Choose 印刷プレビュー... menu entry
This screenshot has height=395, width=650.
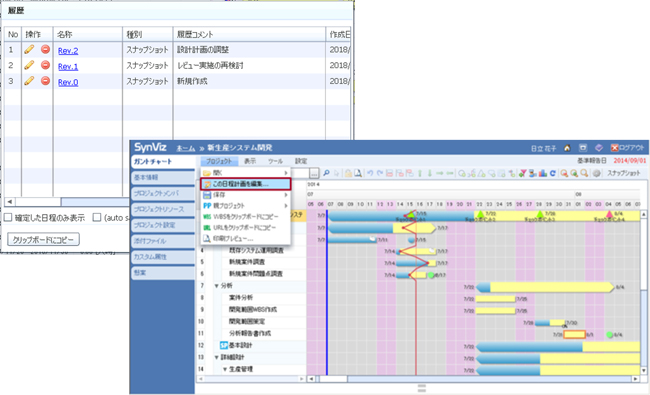[245, 239]
